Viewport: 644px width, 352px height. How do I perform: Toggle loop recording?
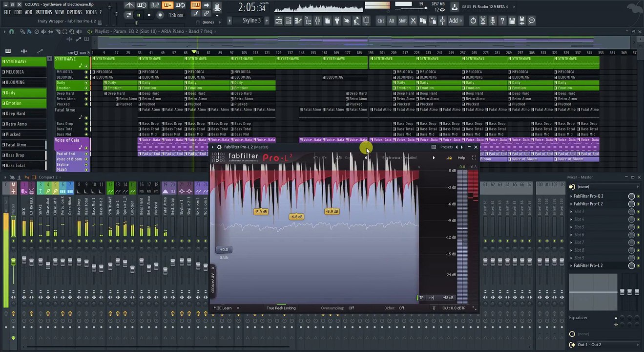pyautogui.click(x=180, y=5)
